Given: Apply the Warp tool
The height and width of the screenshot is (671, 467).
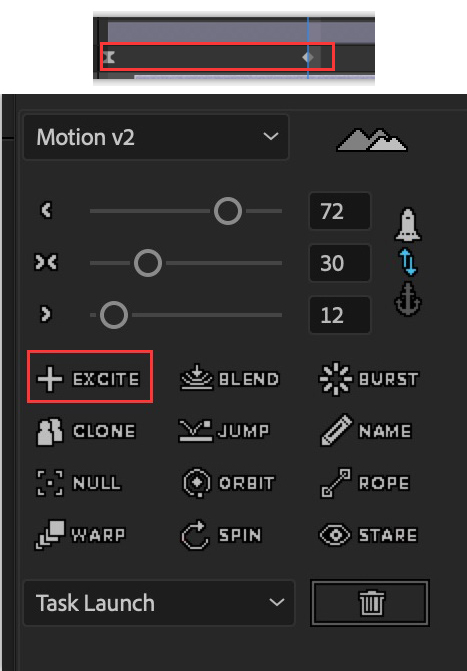Looking at the screenshot, I should click(80, 535).
